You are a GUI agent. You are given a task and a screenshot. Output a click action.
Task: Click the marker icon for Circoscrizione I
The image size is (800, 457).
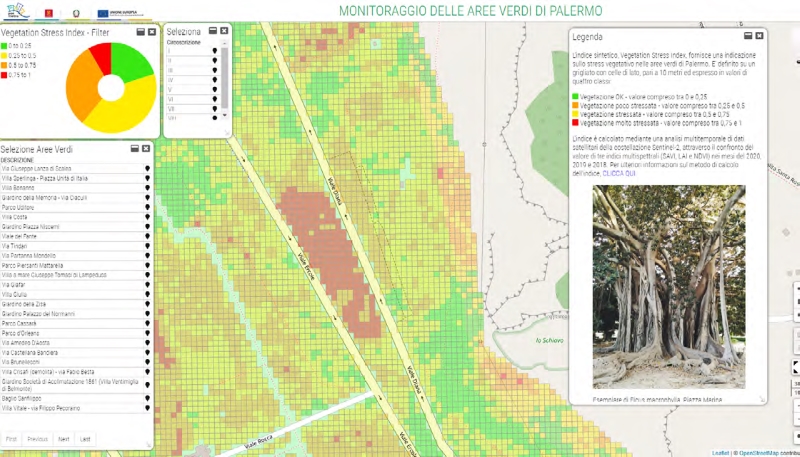215,51
